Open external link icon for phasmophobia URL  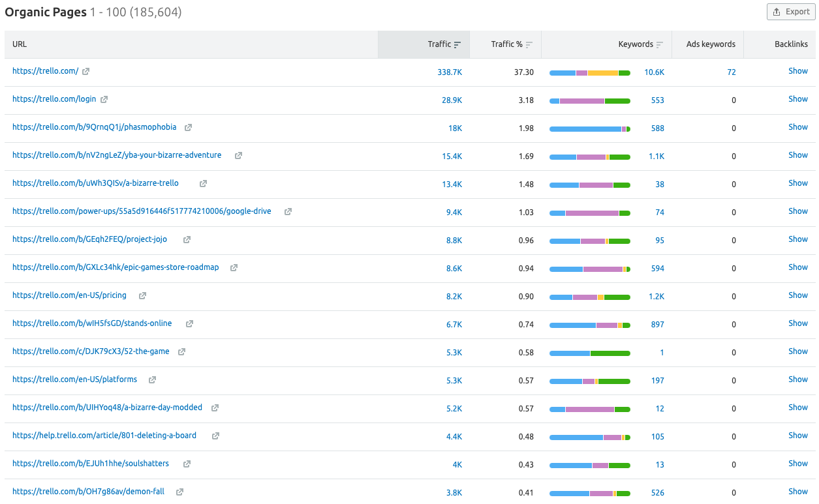coord(188,127)
